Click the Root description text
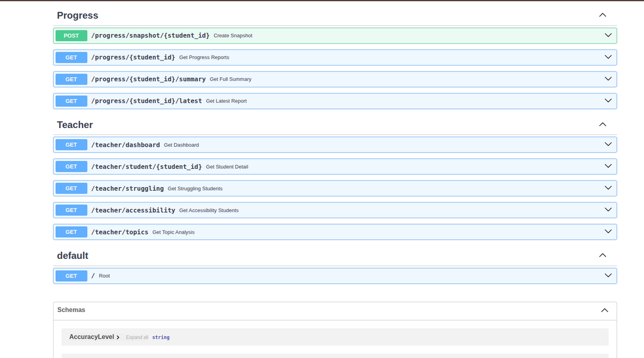 pyautogui.click(x=104, y=276)
